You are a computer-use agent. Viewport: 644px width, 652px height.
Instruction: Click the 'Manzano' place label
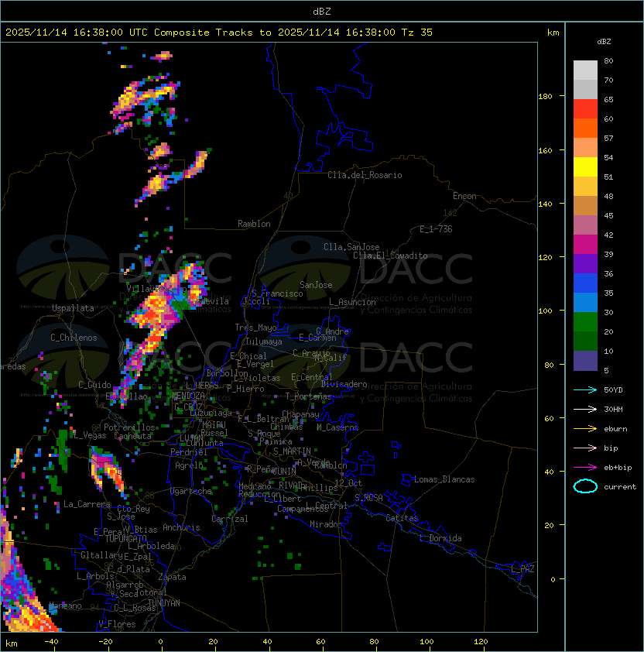click(x=65, y=606)
